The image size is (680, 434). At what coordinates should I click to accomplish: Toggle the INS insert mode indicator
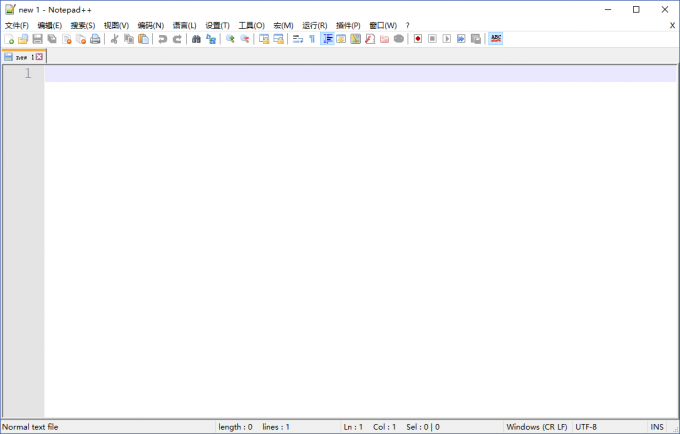657,427
